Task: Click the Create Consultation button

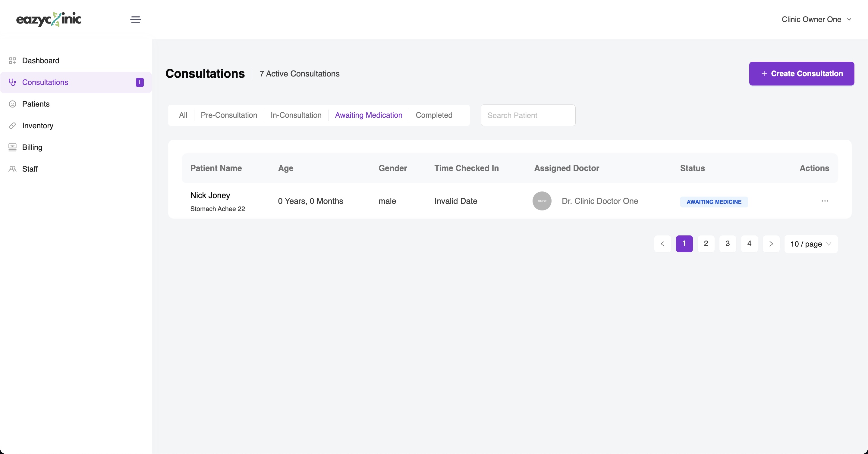Action: [802, 73]
